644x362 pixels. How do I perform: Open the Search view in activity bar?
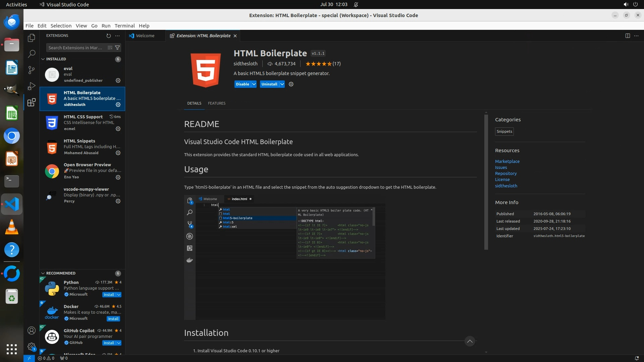[x=31, y=54]
